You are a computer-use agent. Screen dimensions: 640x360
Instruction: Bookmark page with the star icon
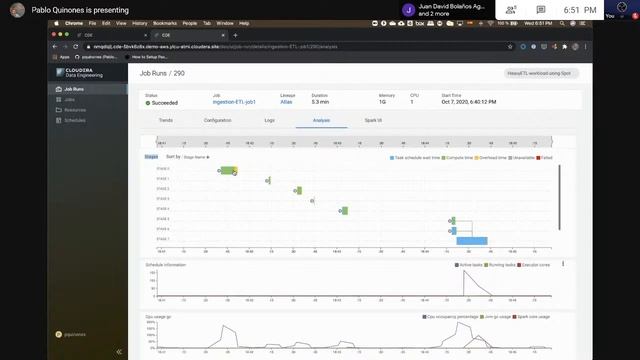tap(510, 47)
